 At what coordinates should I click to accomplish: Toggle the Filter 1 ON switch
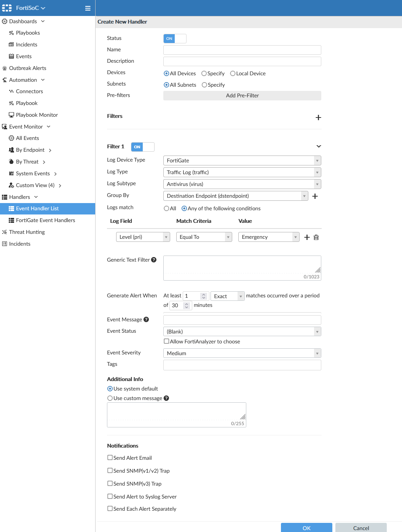pyautogui.click(x=143, y=147)
